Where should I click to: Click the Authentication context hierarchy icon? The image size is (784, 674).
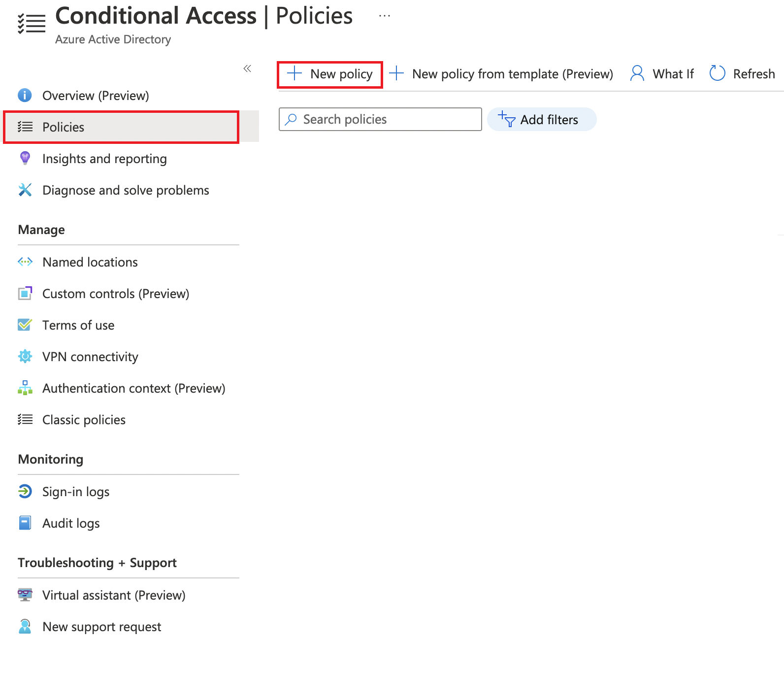[25, 388]
